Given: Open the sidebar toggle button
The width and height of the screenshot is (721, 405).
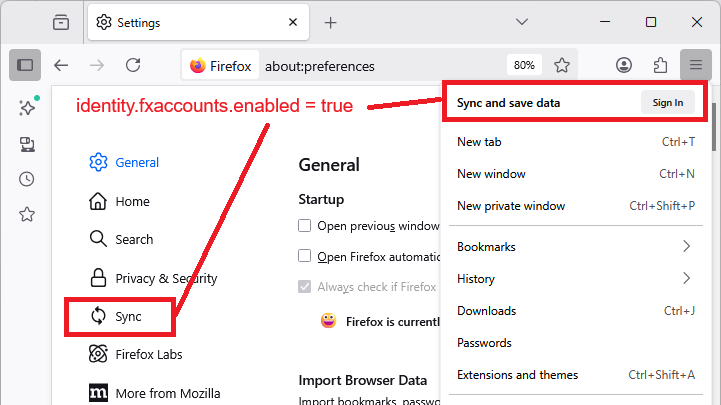Looking at the screenshot, I should 25,65.
